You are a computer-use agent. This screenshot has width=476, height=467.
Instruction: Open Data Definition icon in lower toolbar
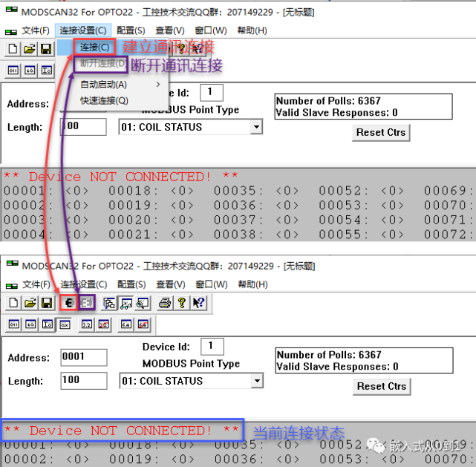pyautogui.click(x=109, y=303)
